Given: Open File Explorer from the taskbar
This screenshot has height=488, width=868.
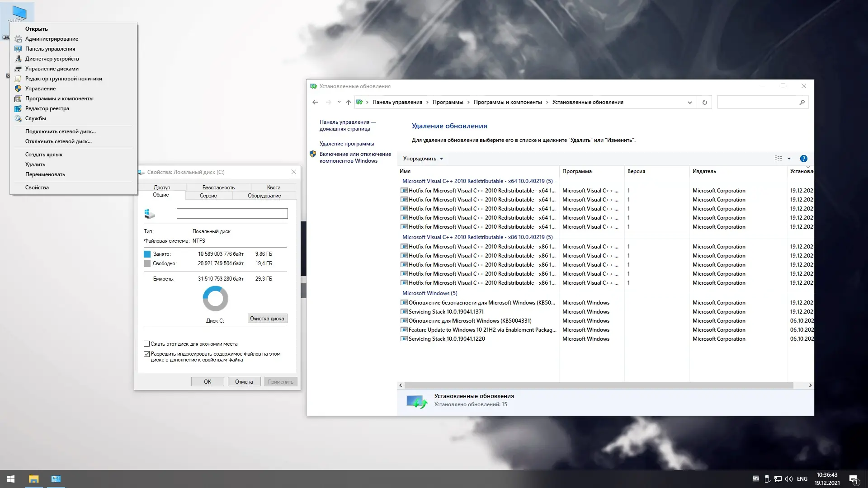Looking at the screenshot, I should (x=34, y=479).
